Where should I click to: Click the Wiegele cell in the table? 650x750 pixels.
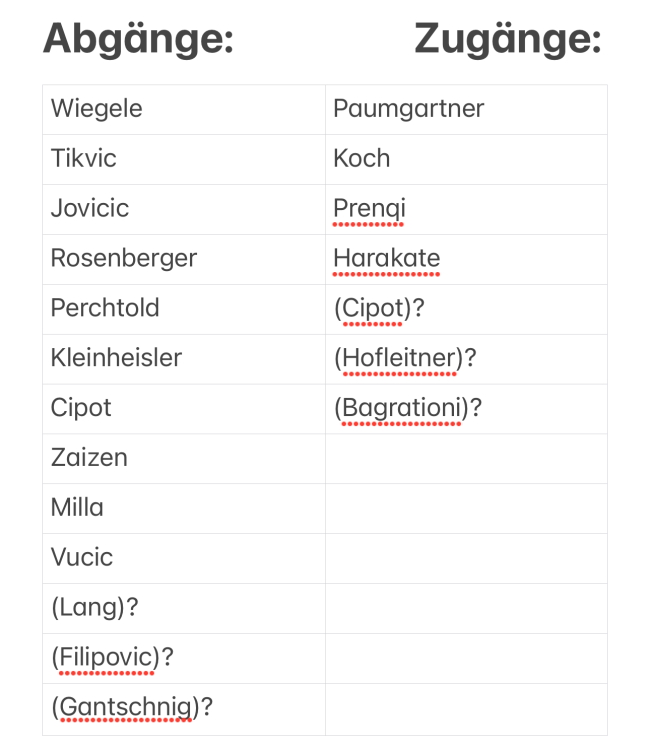(x=97, y=109)
